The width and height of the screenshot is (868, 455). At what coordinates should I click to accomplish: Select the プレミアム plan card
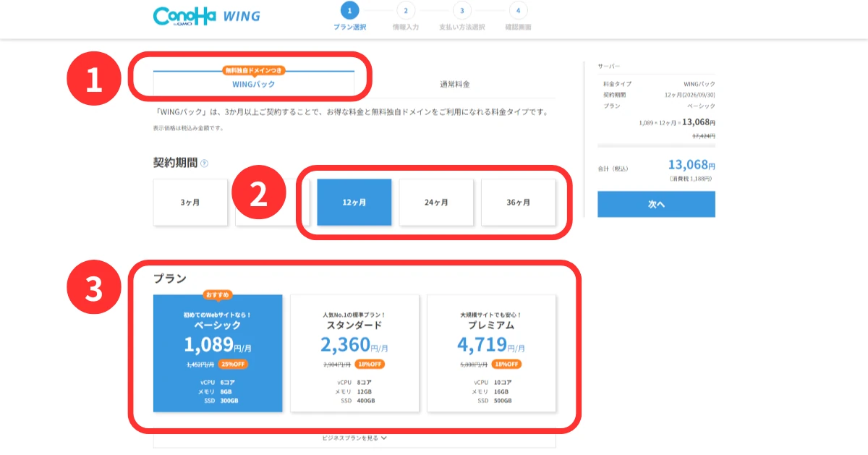tap(491, 353)
